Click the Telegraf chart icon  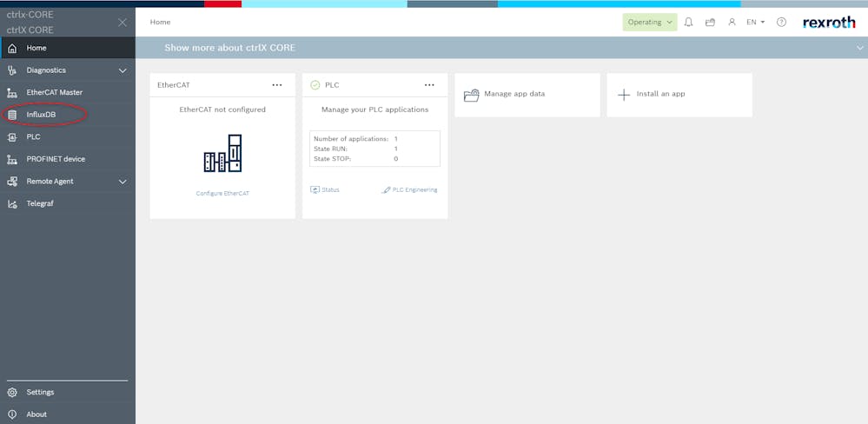12,203
